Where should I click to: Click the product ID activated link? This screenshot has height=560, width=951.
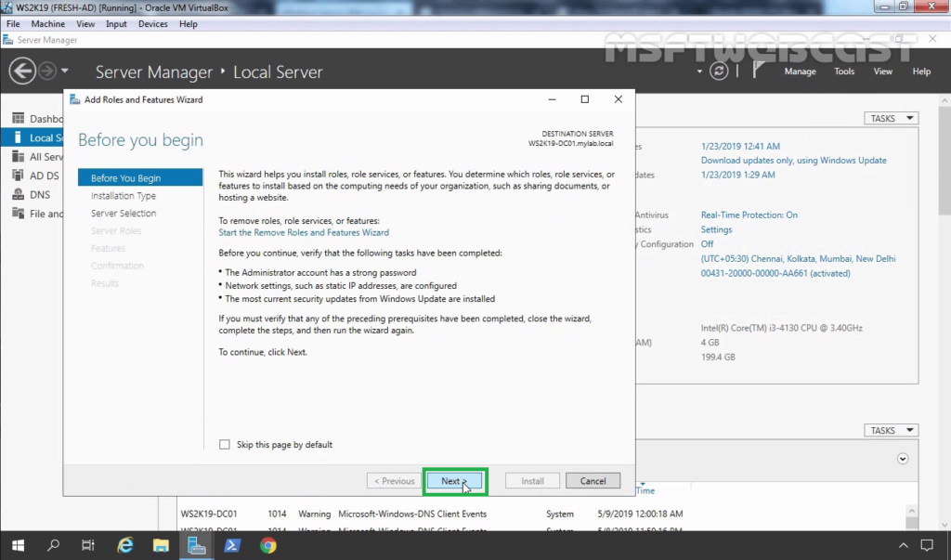(775, 273)
